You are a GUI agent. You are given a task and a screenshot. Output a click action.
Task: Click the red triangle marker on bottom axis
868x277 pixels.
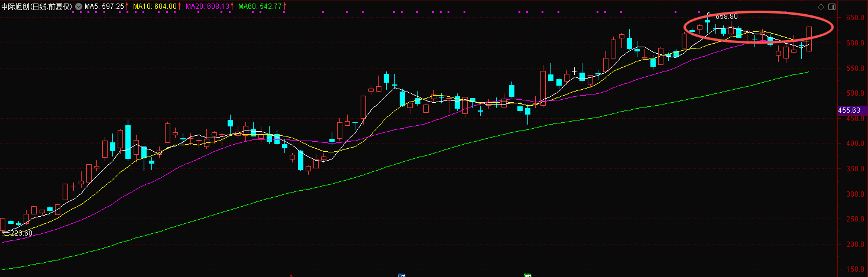click(x=290, y=275)
